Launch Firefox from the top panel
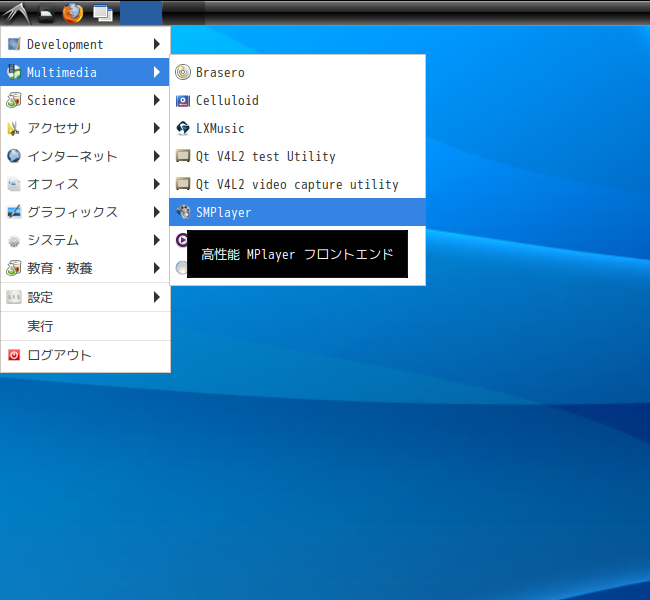This screenshot has width=650, height=600. coord(73,13)
